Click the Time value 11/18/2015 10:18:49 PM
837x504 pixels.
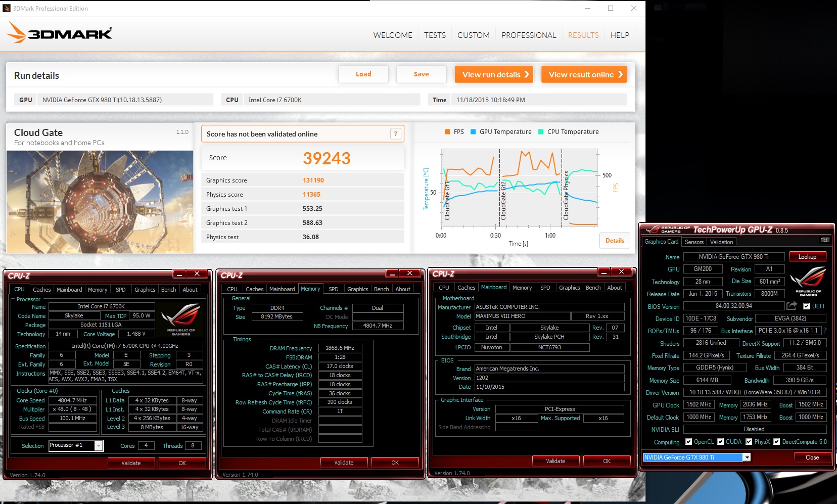coord(490,100)
